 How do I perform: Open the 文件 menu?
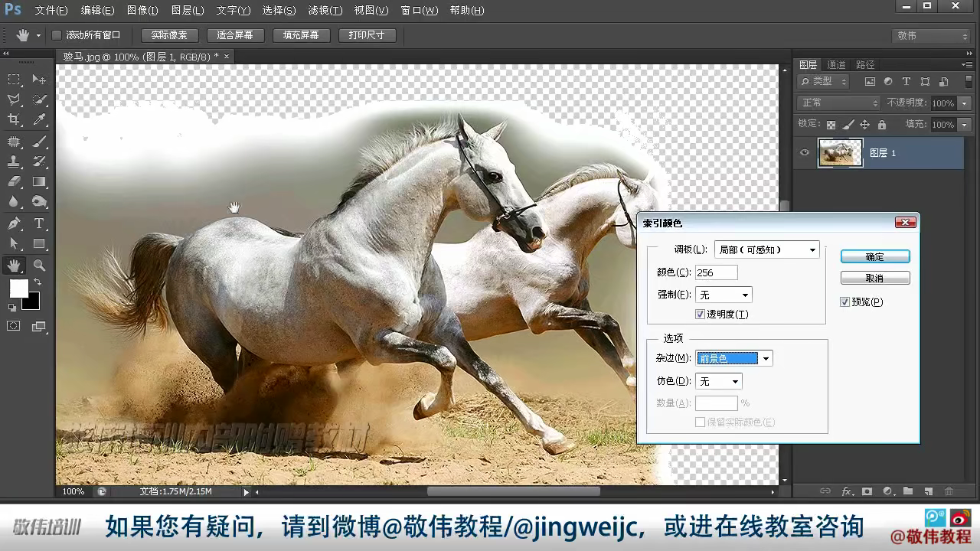tap(51, 11)
